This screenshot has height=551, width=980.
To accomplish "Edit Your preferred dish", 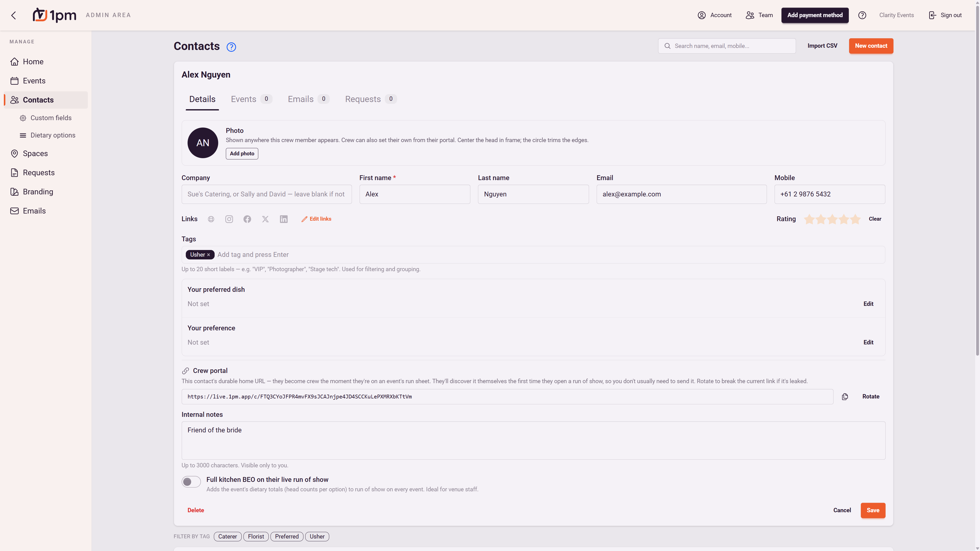I will pyautogui.click(x=868, y=304).
